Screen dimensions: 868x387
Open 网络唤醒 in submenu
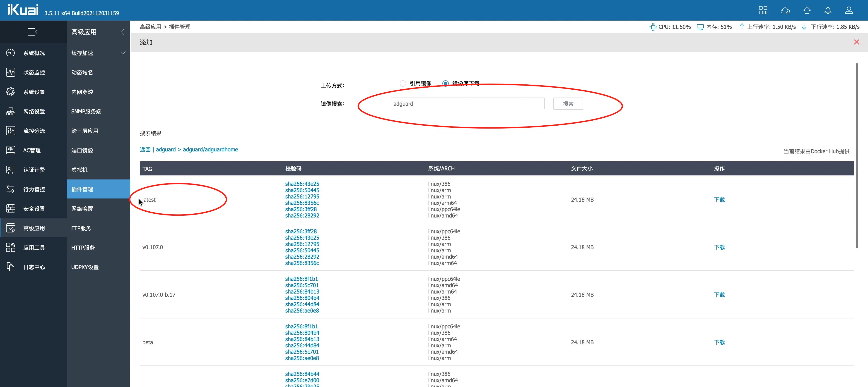pyautogui.click(x=82, y=209)
